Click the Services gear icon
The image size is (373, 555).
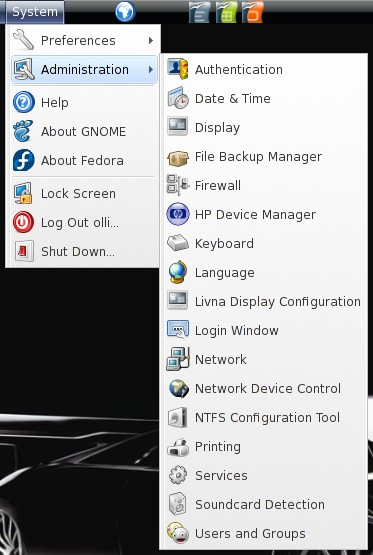pyautogui.click(x=178, y=475)
